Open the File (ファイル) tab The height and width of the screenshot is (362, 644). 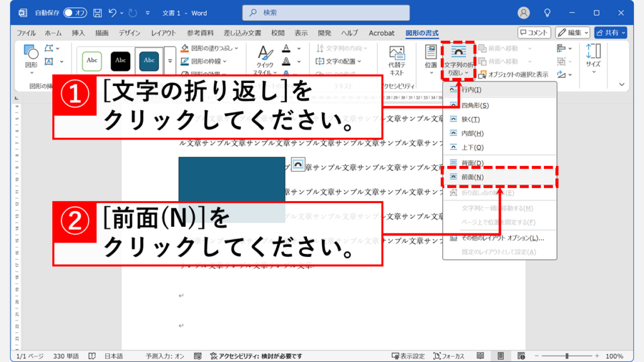pyautogui.click(x=26, y=33)
